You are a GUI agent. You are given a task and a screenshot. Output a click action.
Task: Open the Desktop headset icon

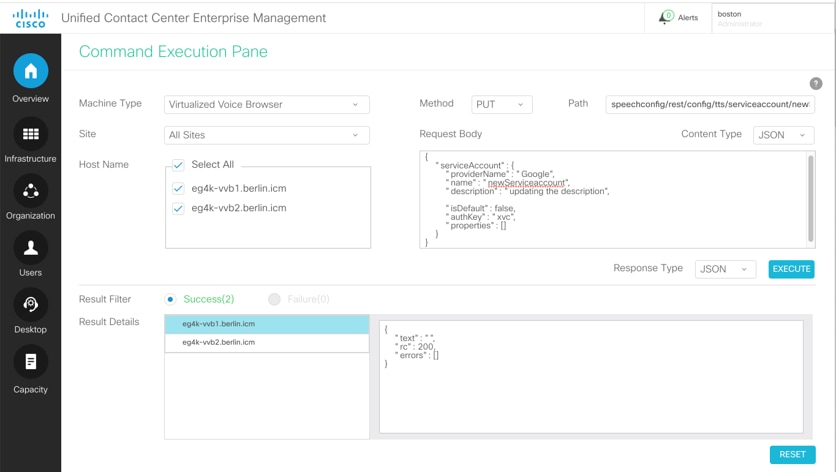pos(30,305)
